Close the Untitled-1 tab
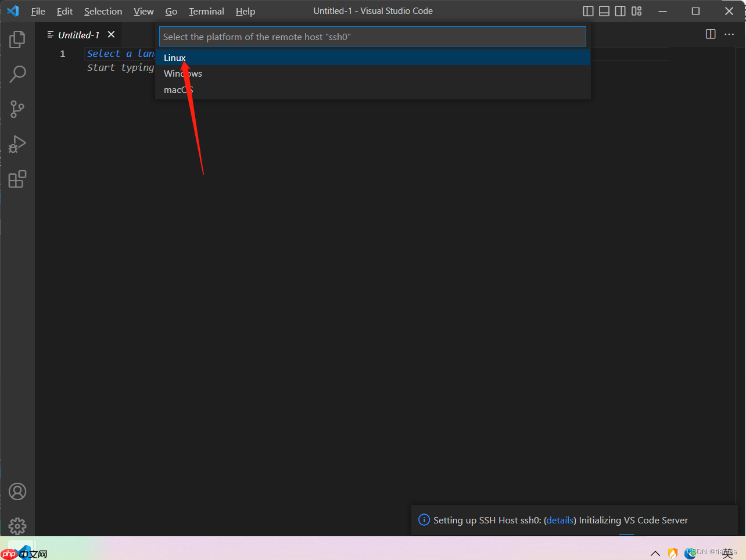The height and width of the screenshot is (560, 746). (x=111, y=35)
